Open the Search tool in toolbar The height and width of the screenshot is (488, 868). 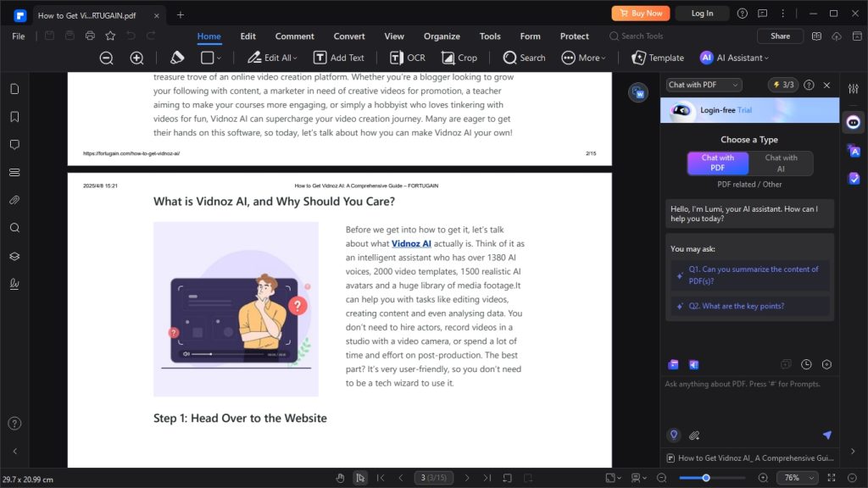pyautogui.click(x=524, y=58)
